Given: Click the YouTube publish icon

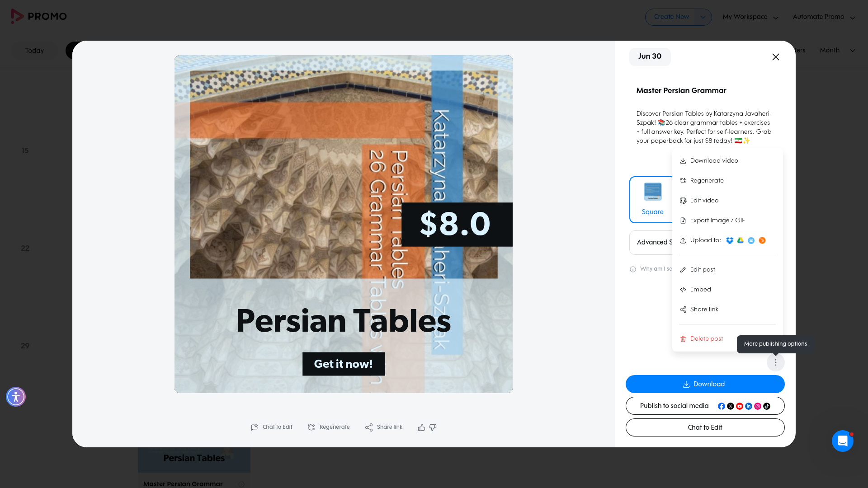Looking at the screenshot, I should coord(740,406).
